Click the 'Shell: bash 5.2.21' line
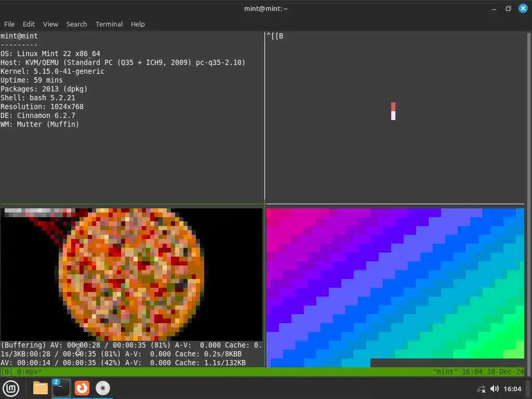The image size is (532, 399). click(x=37, y=98)
